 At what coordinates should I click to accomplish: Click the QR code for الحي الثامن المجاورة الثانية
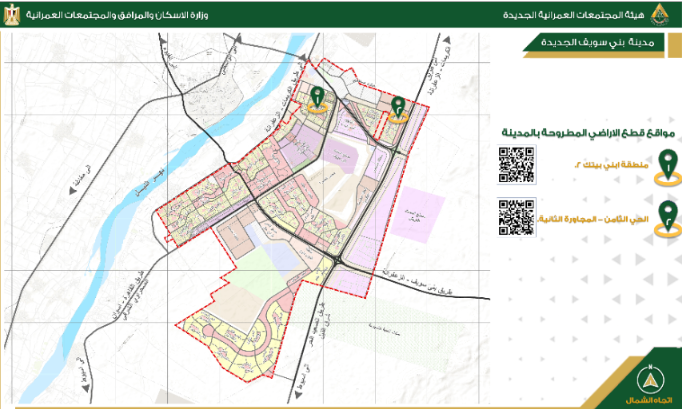click(x=516, y=217)
